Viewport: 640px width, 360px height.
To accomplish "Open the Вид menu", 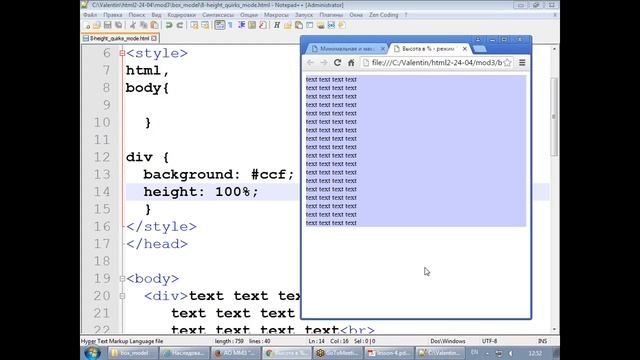I will pyautogui.click(x=156, y=15).
